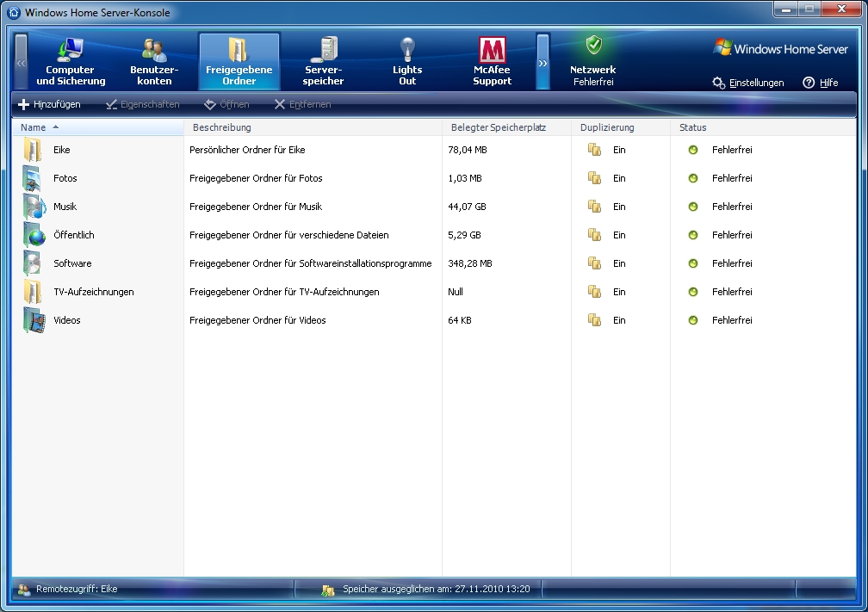Select the TV-Aufzeichnungen folder icon

[33, 292]
